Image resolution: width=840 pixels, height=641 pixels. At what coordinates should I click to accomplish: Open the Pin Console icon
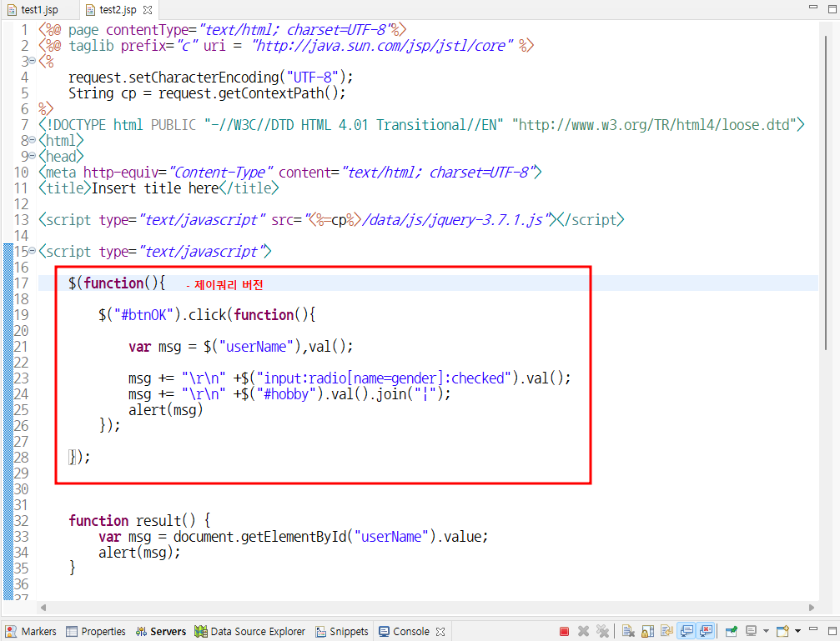731,631
